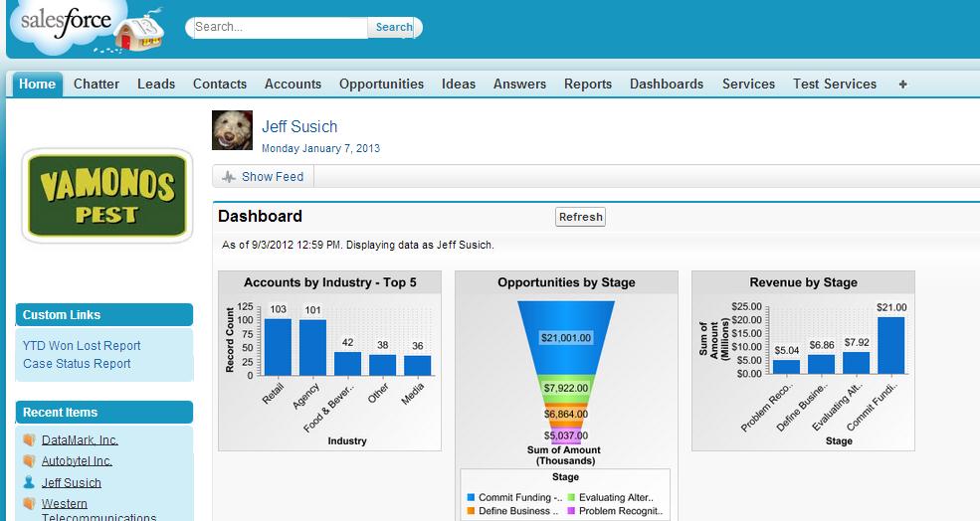Refresh the dashboard
This screenshot has height=521, width=980.
pos(580,217)
